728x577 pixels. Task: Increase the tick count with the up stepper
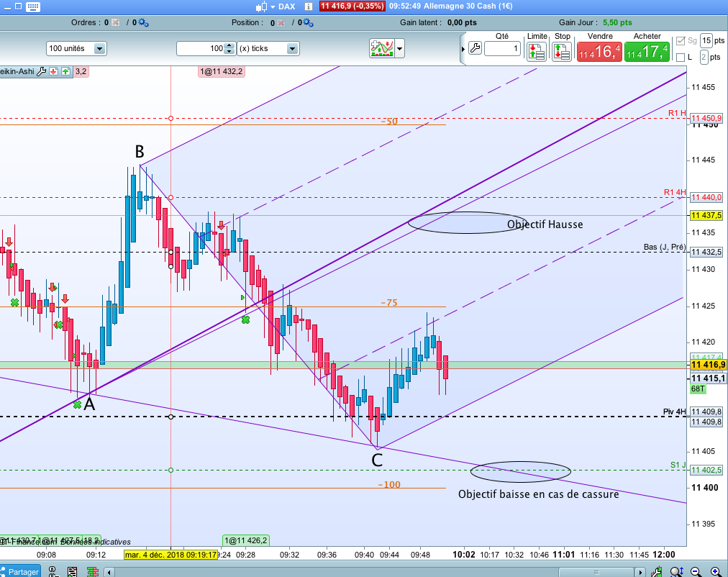[229, 45]
